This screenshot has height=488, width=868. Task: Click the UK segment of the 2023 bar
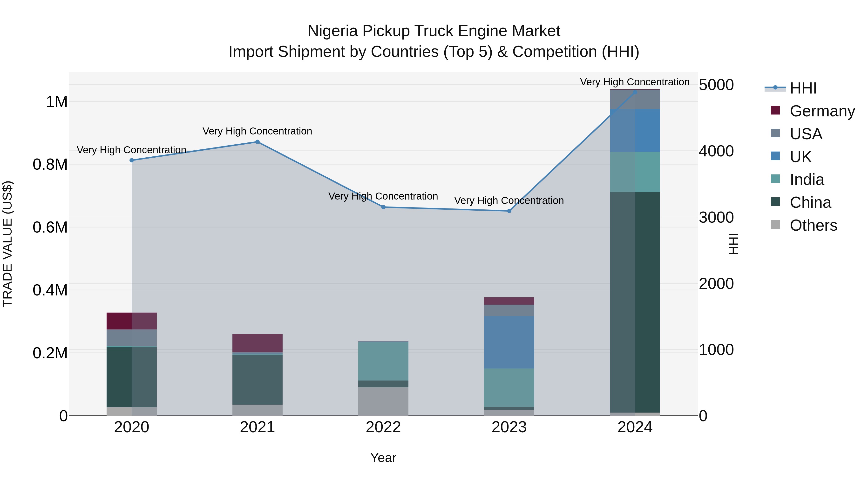click(509, 342)
